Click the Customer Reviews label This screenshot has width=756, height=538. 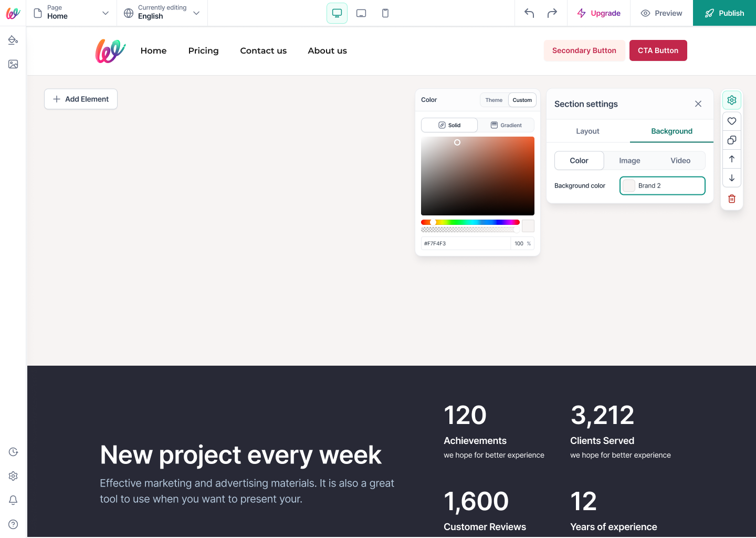[485, 527]
